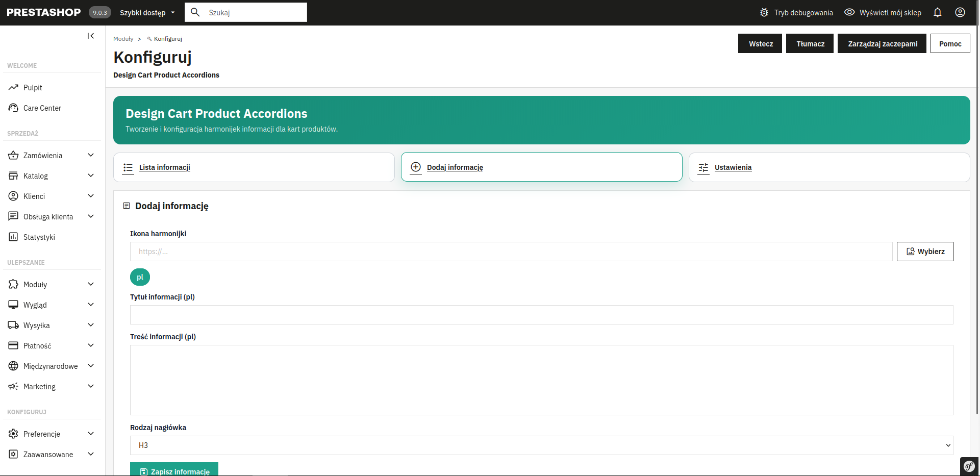Viewport: 980px width, 476px height.
Task: Open user profile avatar icon
Action: tap(960, 13)
